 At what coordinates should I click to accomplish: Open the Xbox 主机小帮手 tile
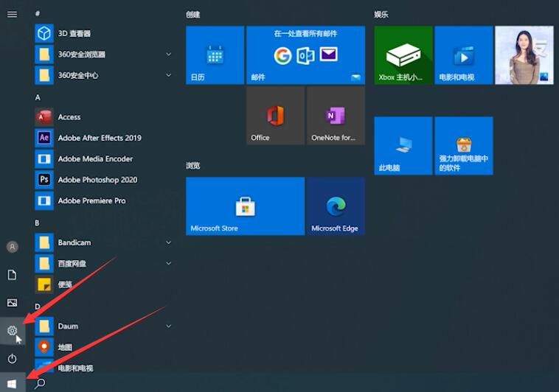pyautogui.click(x=403, y=55)
